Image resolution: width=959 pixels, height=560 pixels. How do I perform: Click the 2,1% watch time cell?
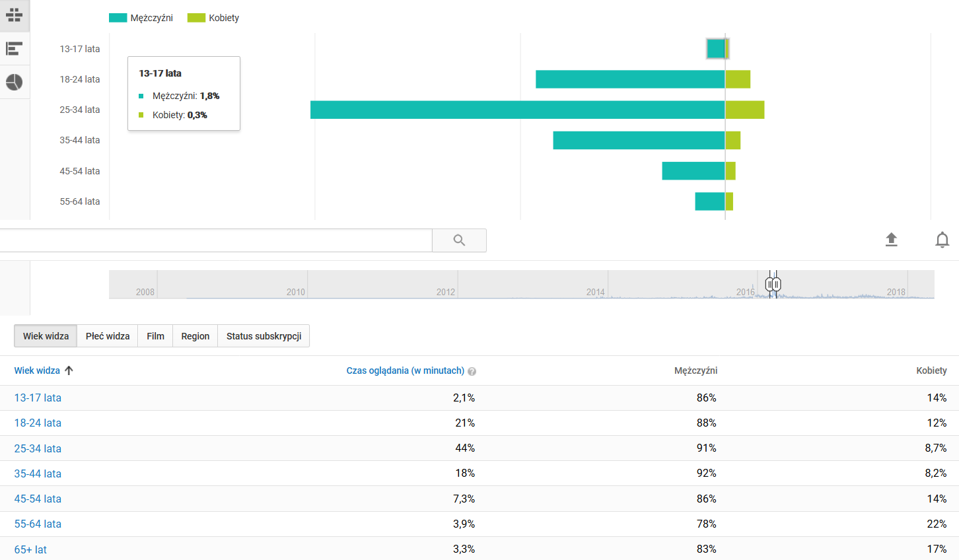[x=464, y=398]
